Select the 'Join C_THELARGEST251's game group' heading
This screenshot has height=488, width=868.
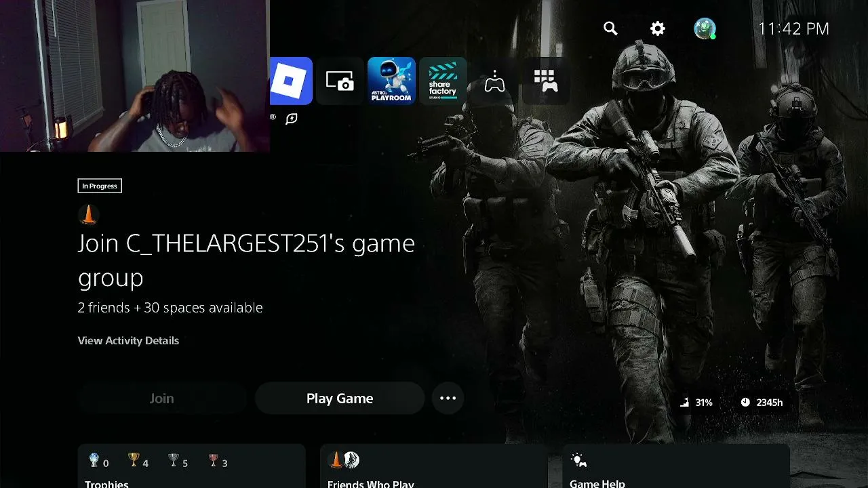pos(246,260)
